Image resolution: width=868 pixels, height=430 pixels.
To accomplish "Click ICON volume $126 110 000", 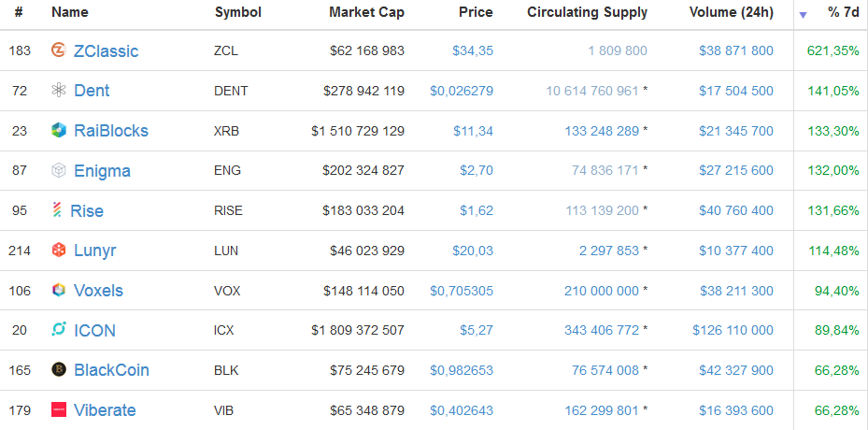I will [x=733, y=330].
